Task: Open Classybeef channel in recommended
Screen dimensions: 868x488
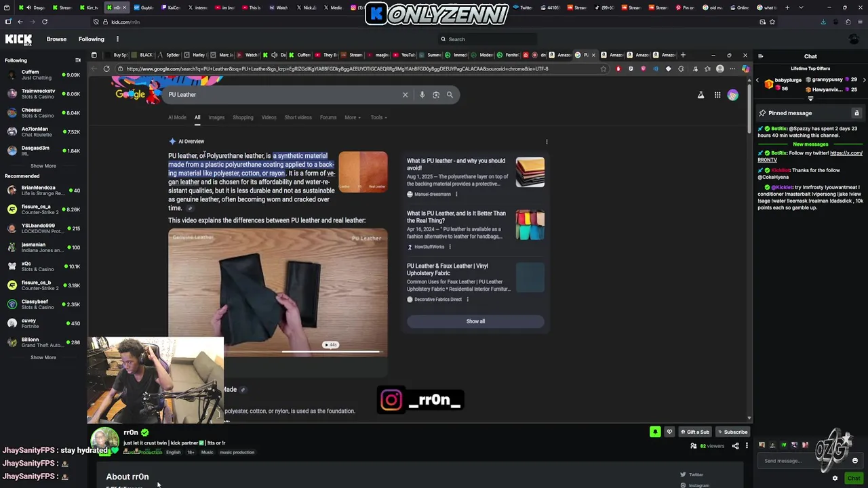Action: pos(42,304)
